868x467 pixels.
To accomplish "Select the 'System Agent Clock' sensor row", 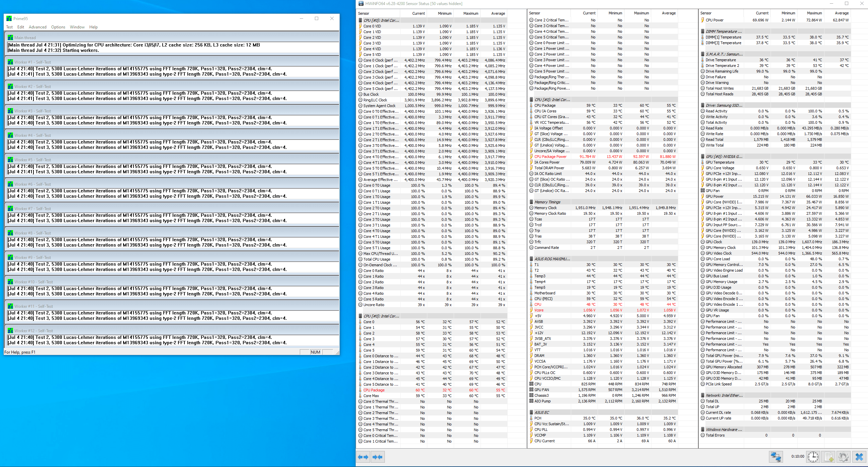I will (432, 106).
